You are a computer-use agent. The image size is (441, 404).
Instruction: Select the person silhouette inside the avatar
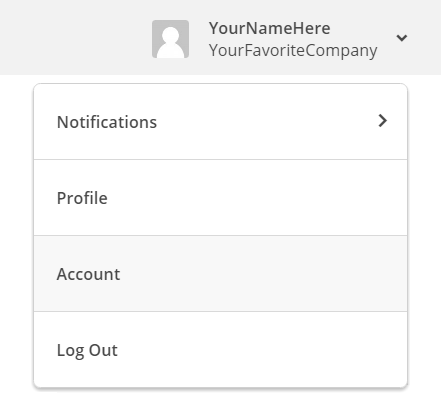[x=170, y=42]
